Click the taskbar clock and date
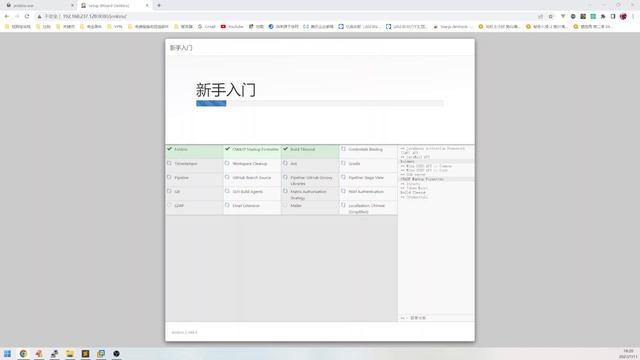The width and height of the screenshot is (640, 360). pos(628,353)
